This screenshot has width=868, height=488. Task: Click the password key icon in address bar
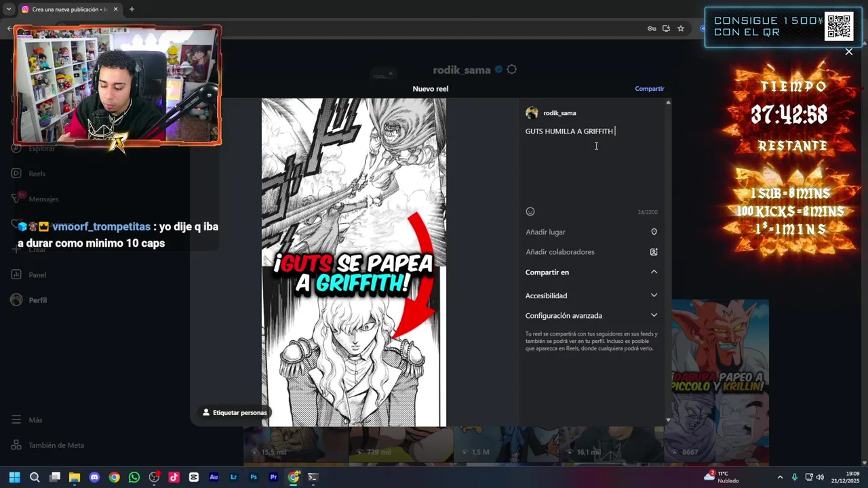tap(652, 28)
